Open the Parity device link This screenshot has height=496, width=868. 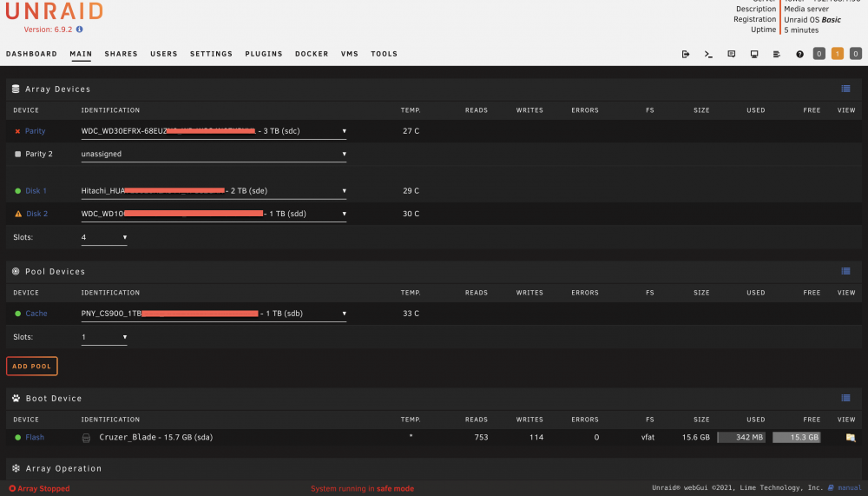(x=35, y=131)
